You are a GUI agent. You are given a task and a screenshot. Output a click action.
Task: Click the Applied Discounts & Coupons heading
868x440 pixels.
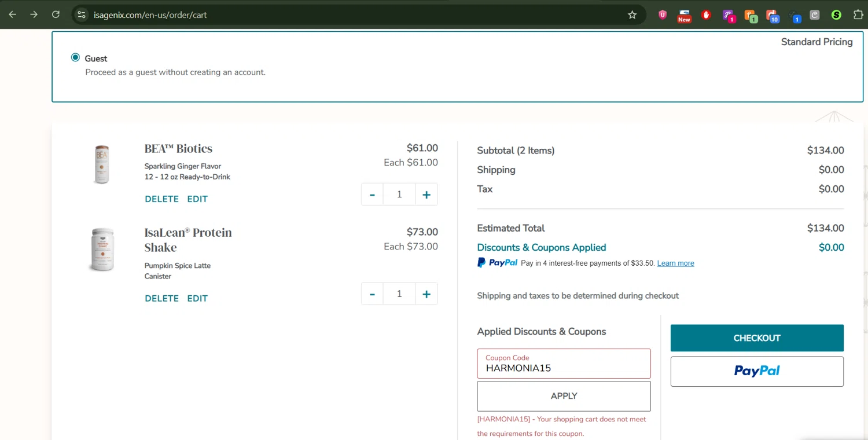coord(541,332)
